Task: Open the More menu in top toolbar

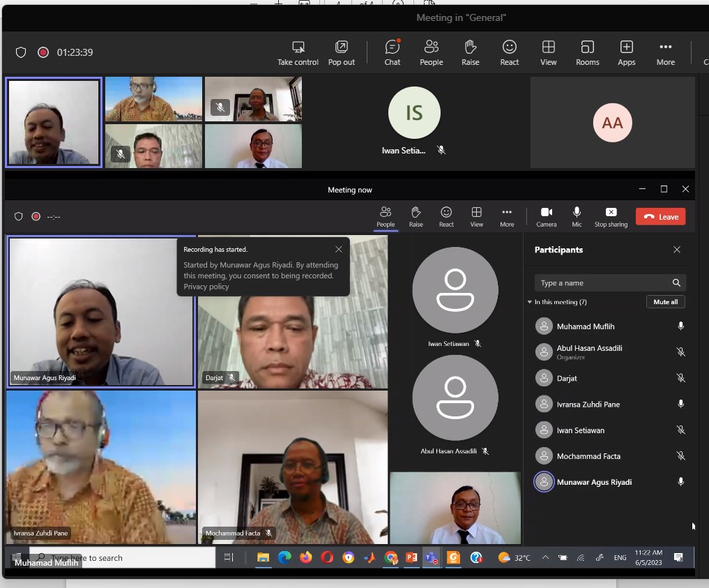Action: click(665, 53)
